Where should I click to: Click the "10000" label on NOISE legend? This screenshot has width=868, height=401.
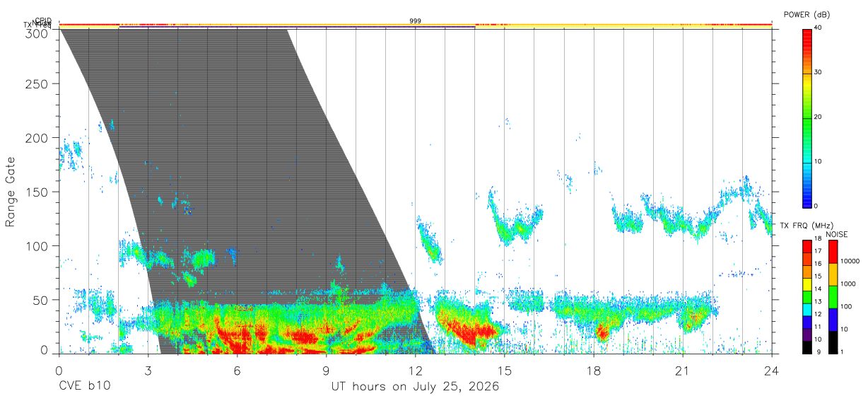point(850,262)
